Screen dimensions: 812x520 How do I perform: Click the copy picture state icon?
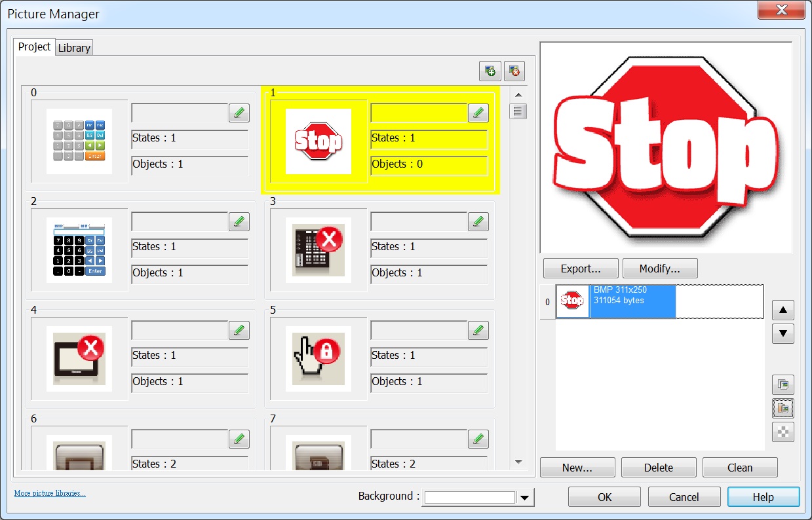tap(783, 384)
